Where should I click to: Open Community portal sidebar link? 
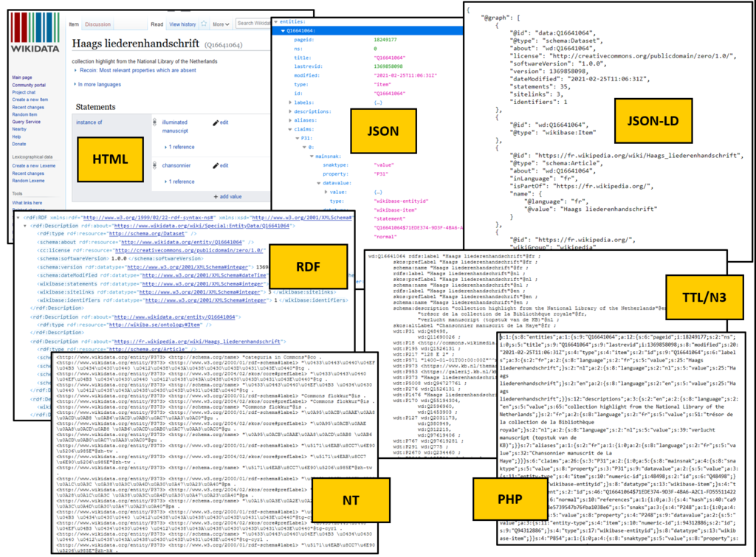click(x=29, y=86)
